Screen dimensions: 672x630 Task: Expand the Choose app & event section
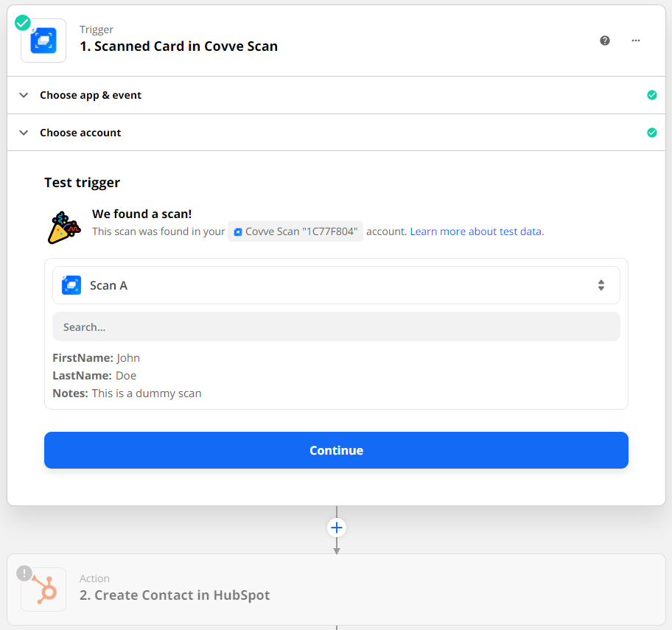(x=336, y=95)
